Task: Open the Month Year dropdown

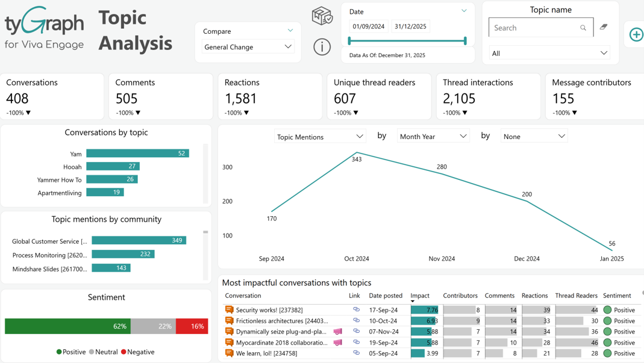Action: [433, 136]
